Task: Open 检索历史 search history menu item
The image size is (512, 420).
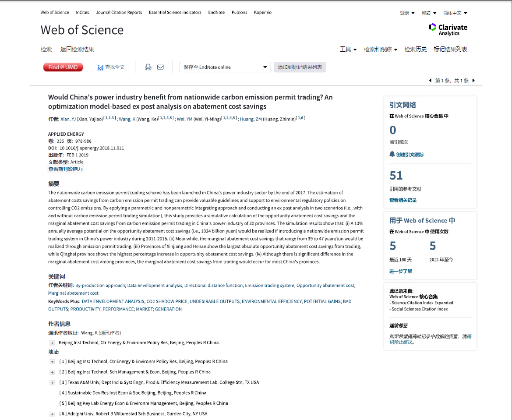Action: point(415,49)
